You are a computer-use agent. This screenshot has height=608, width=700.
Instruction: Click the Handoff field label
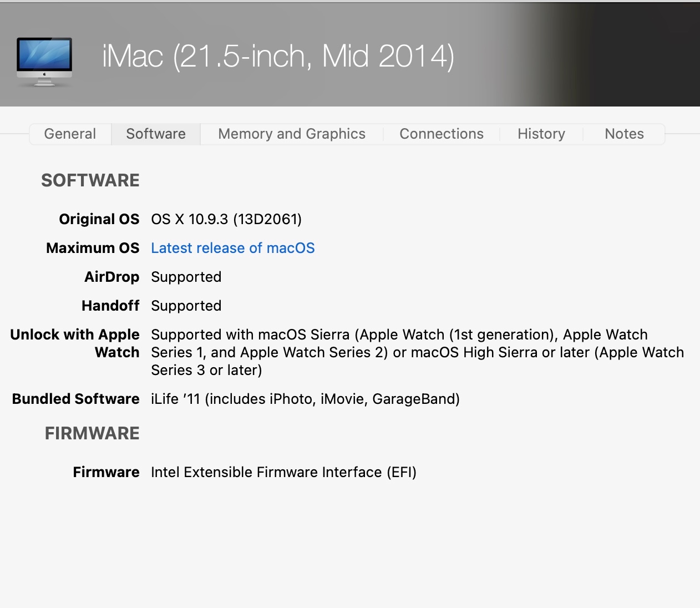pos(110,306)
